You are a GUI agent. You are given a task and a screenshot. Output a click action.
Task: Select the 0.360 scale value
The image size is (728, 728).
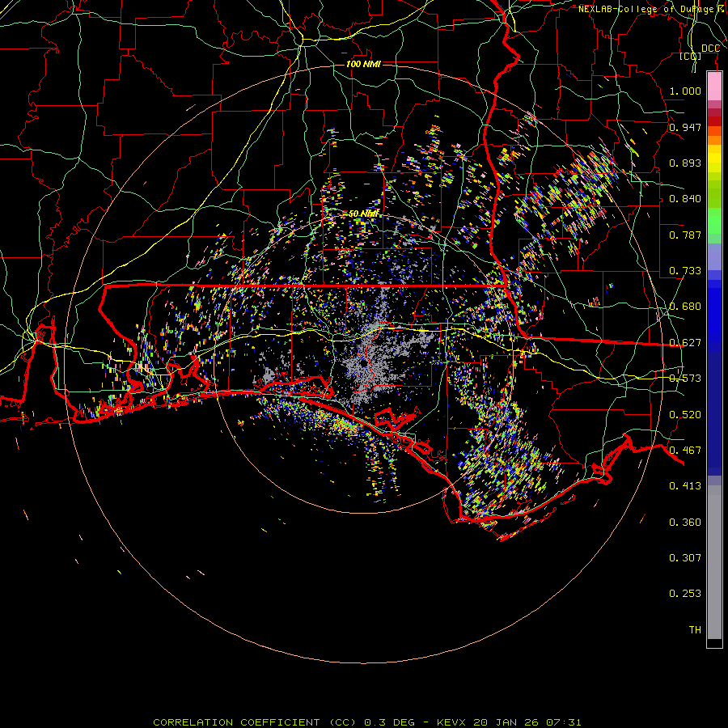point(685,523)
